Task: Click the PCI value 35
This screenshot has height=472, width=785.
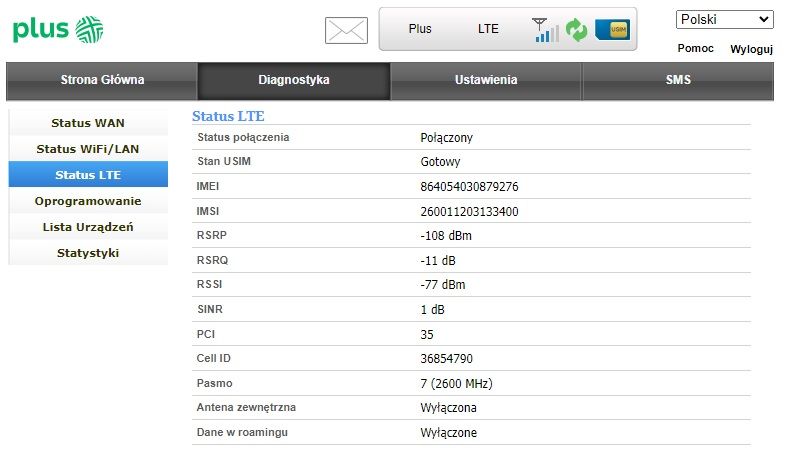Action: (427, 335)
